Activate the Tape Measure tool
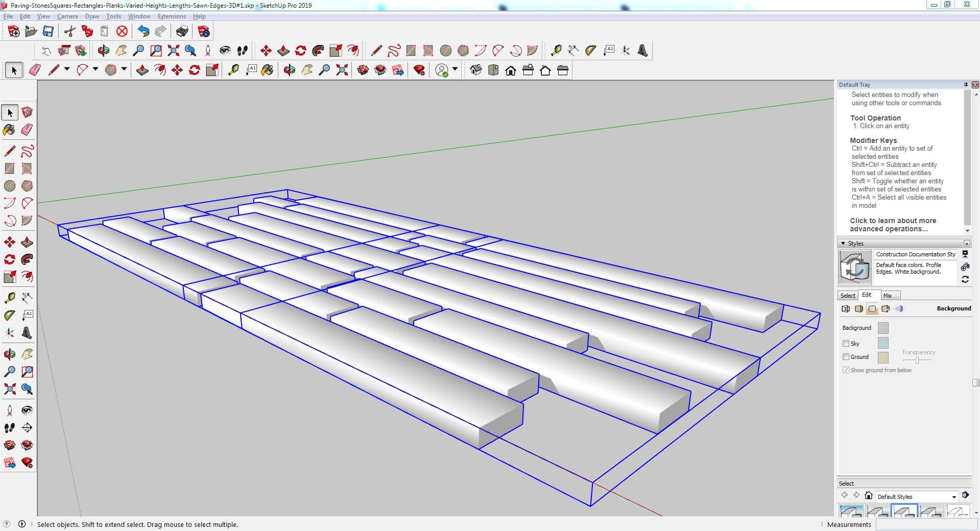 [9, 298]
